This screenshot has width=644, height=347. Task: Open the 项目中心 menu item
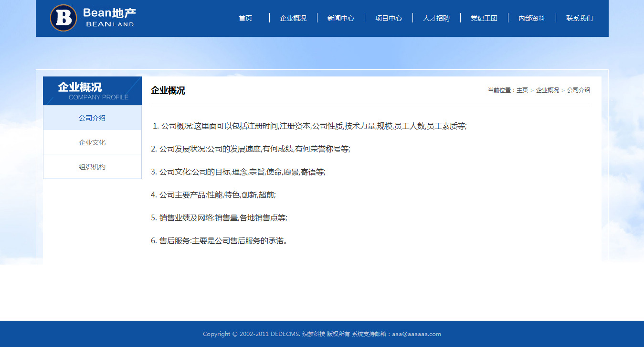(x=389, y=18)
